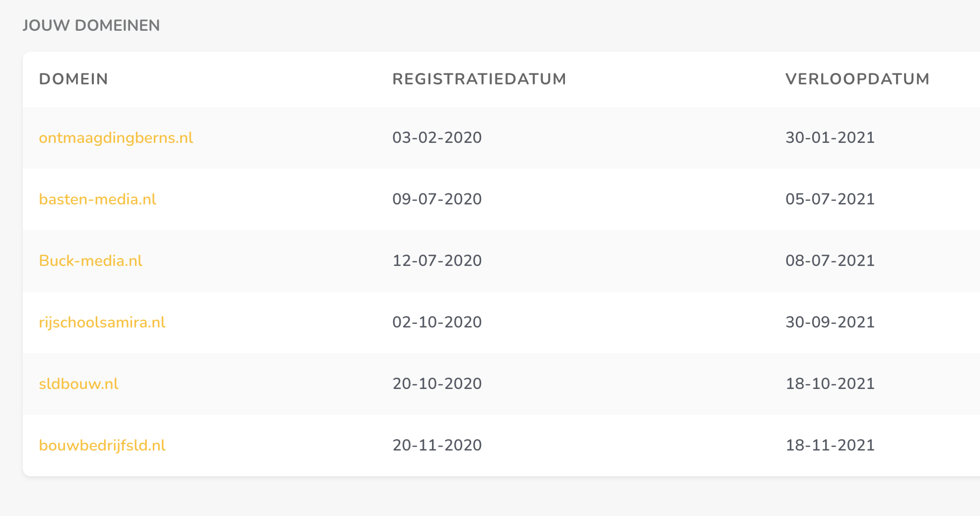
Task: Click the Buck-media.nl domain
Action: coord(90,261)
